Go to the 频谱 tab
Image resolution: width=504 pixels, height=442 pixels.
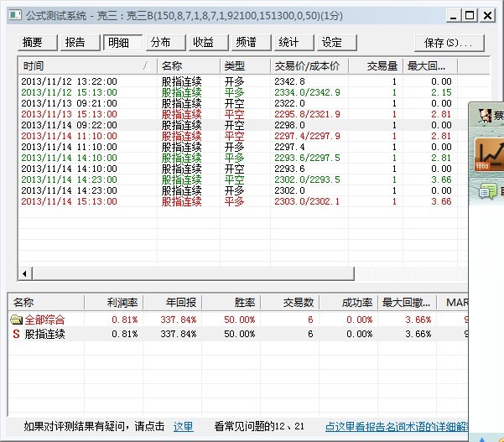click(246, 43)
